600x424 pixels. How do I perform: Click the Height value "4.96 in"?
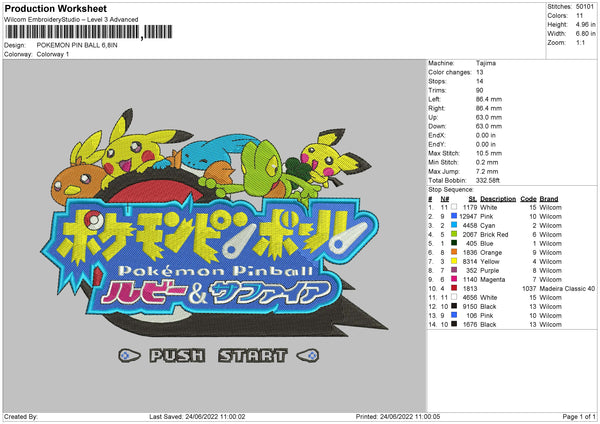(x=585, y=24)
